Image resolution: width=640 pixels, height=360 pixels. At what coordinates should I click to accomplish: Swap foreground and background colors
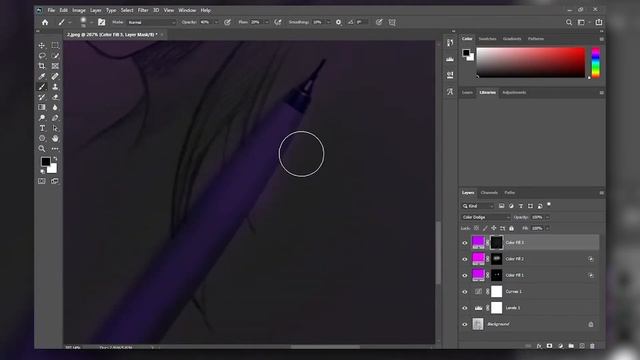coord(55,158)
